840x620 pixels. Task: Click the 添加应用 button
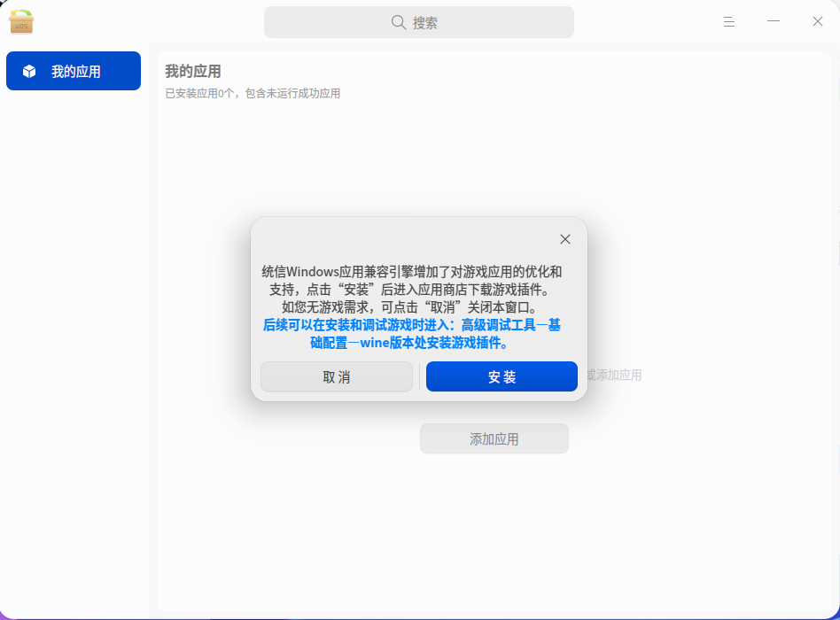pyautogui.click(x=494, y=439)
